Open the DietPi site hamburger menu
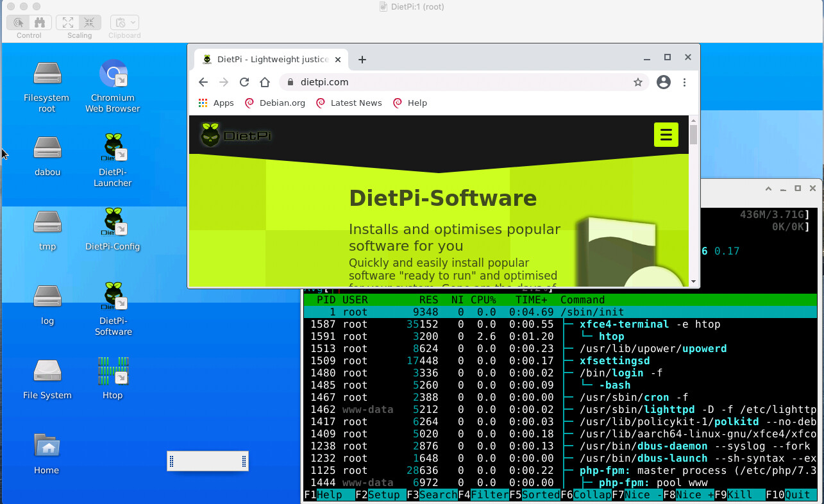The height and width of the screenshot is (504, 824). coord(666,135)
